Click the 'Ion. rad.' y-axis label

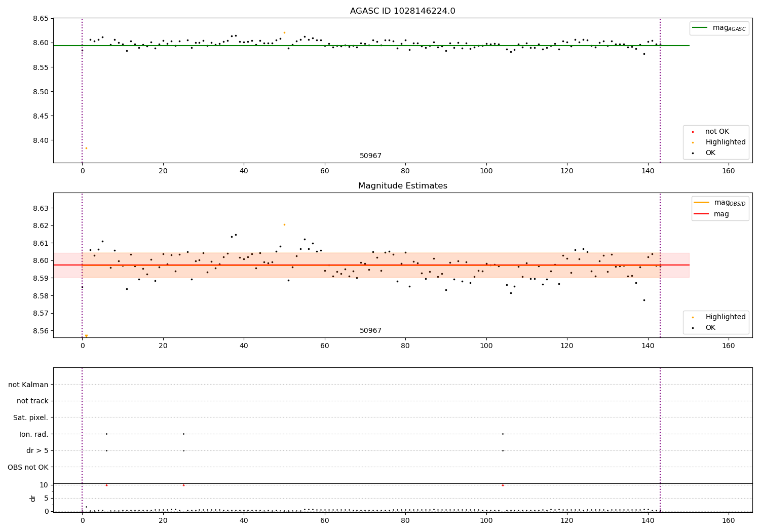pos(34,434)
